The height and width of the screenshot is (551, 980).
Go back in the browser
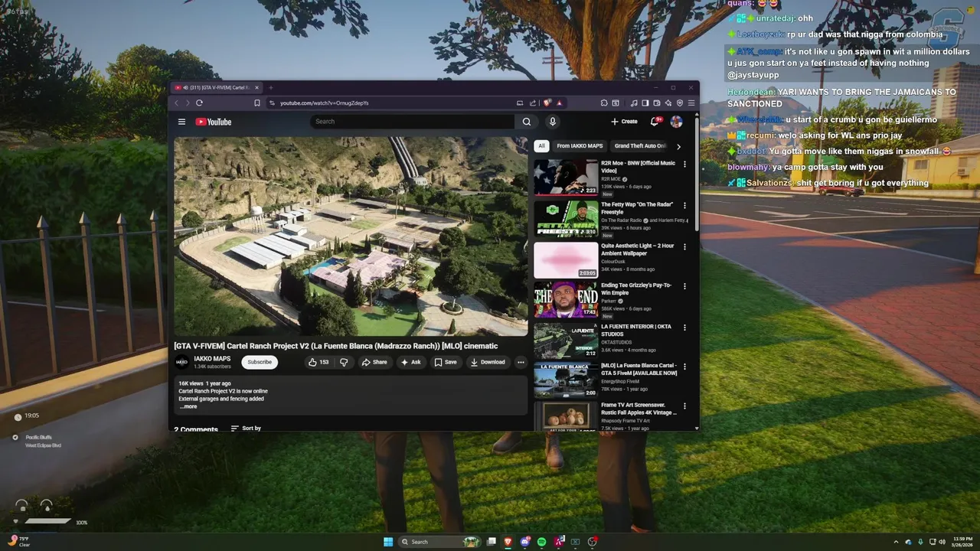[176, 103]
